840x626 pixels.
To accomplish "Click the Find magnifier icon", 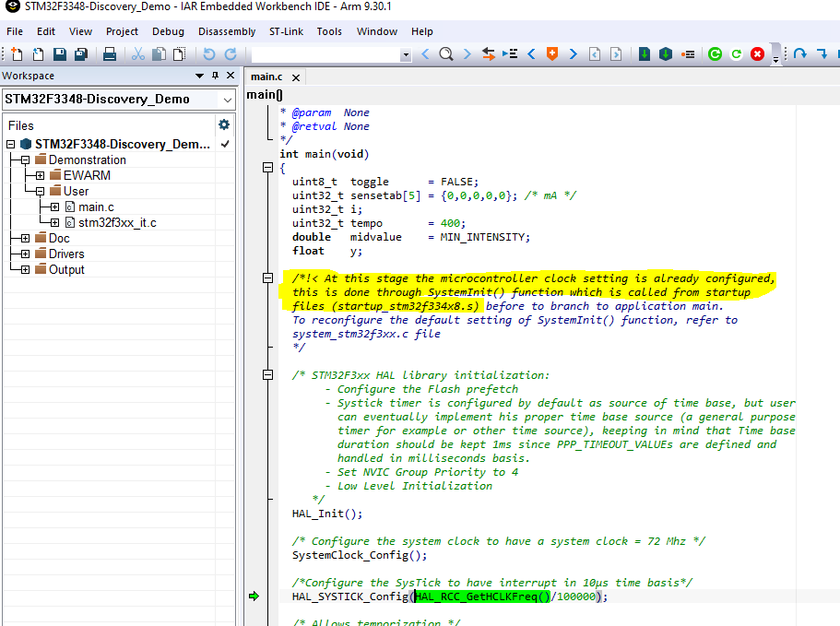I will pos(445,54).
